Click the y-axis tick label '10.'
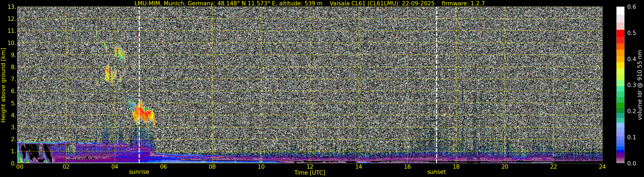 (12, 43)
